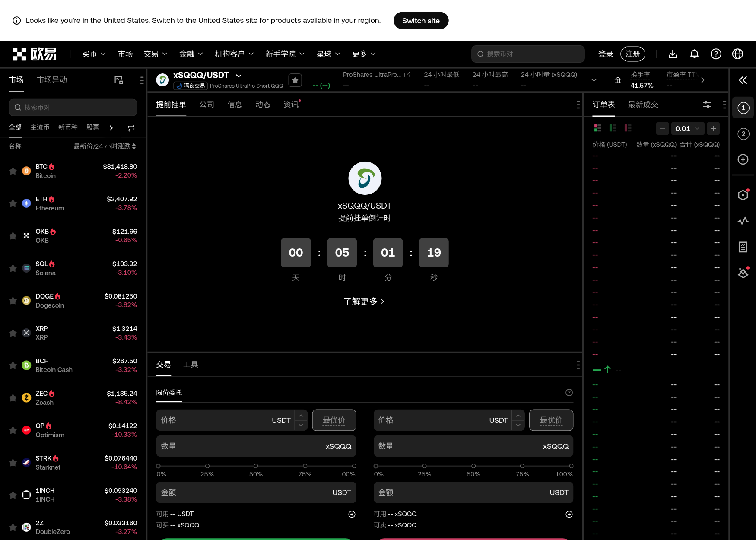
Task: Add a new layout with plus circle icon
Action: [x=743, y=159]
